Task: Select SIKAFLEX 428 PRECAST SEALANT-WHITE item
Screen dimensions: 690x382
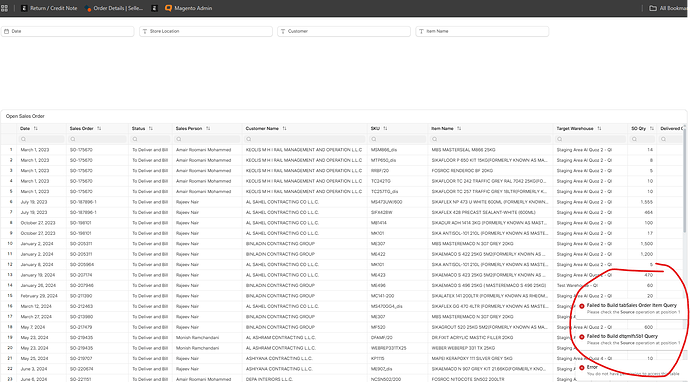Action: coord(483,212)
